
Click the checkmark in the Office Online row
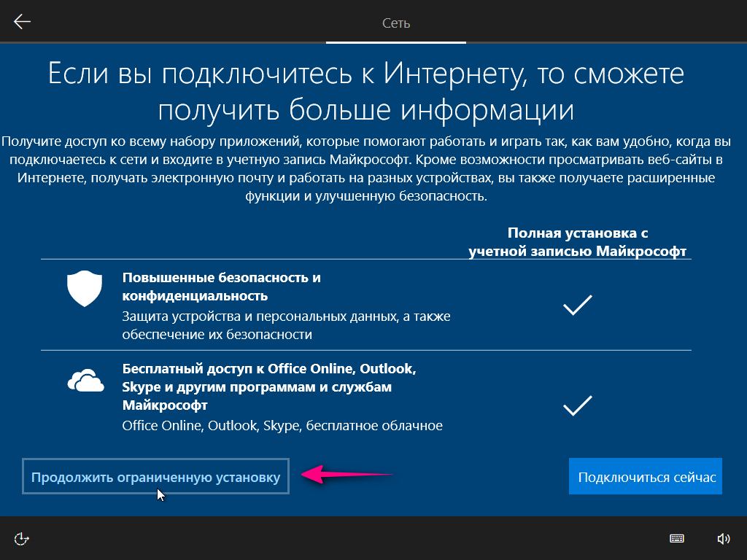point(577,405)
